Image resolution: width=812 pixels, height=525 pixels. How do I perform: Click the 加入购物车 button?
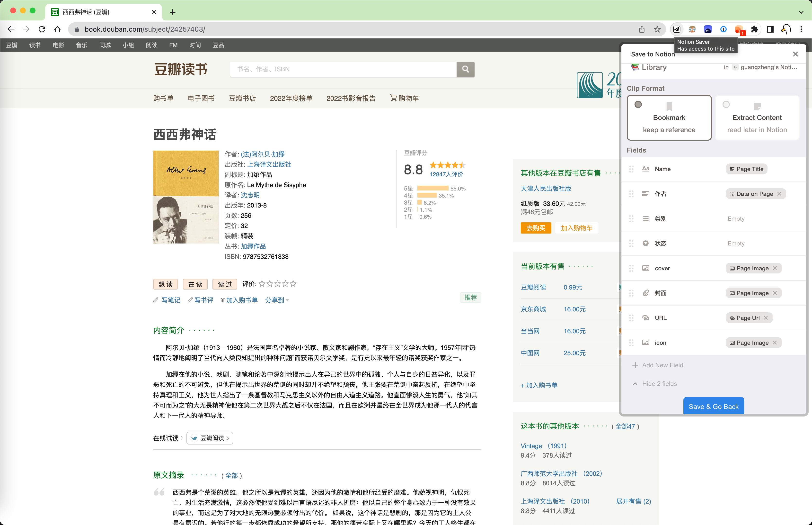[577, 228]
